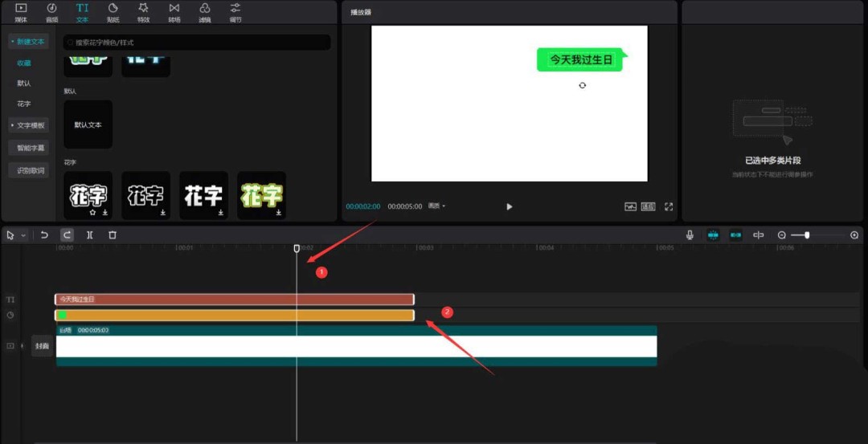Open the pointer tool mode dropdown arrow
868x444 pixels.
(23, 235)
